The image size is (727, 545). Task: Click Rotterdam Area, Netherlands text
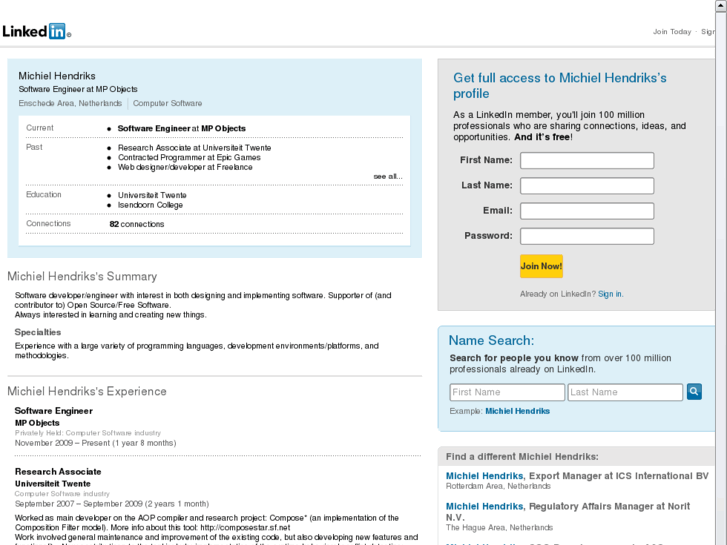click(498, 486)
